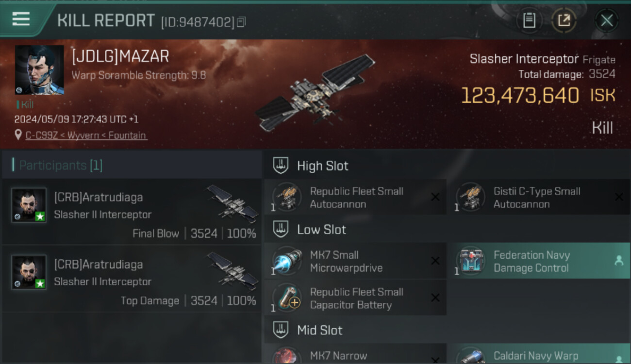Click Gistii C-Type Small Autocannon icon
Image resolution: width=631 pixels, height=364 pixels.
click(470, 197)
